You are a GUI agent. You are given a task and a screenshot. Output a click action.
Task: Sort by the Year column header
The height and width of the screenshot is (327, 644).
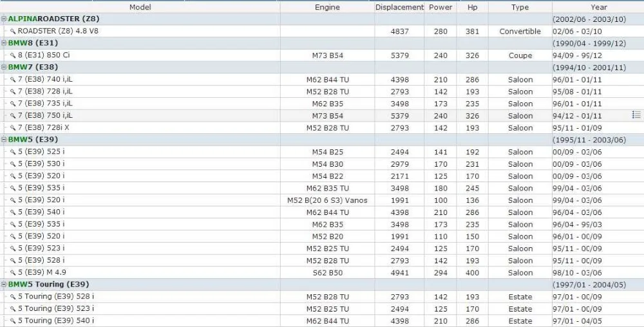pos(598,7)
